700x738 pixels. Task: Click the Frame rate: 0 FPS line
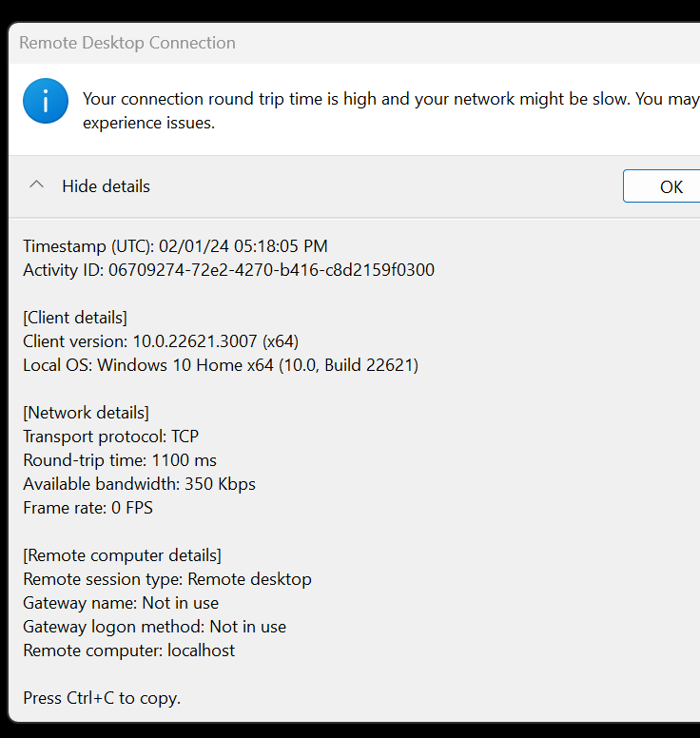coord(87,508)
